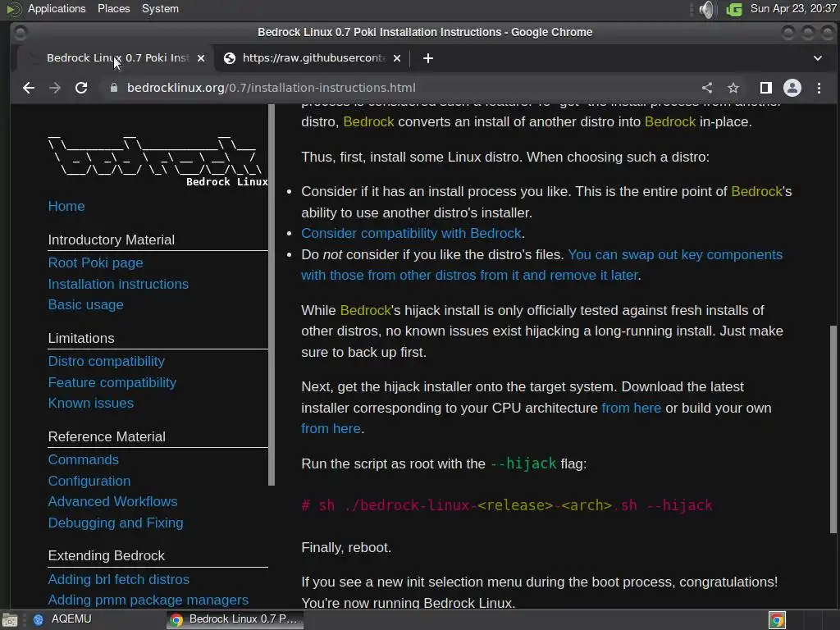Click the main page vertical scrollbar
This screenshot has height=630, width=840.
coord(833,429)
